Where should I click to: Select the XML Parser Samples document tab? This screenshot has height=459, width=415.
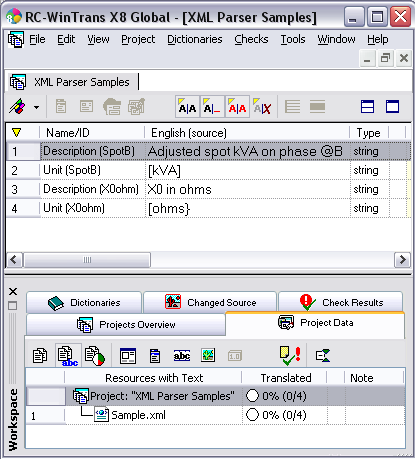click(x=72, y=82)
